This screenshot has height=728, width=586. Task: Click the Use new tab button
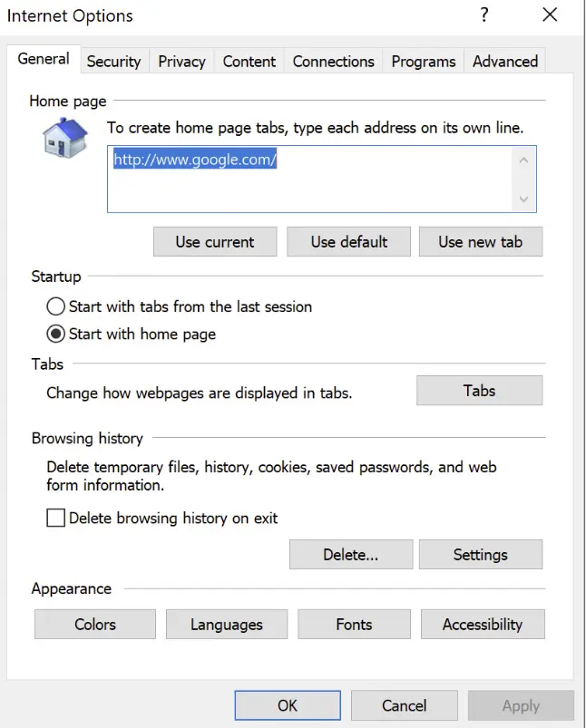(x=480, y=242)
